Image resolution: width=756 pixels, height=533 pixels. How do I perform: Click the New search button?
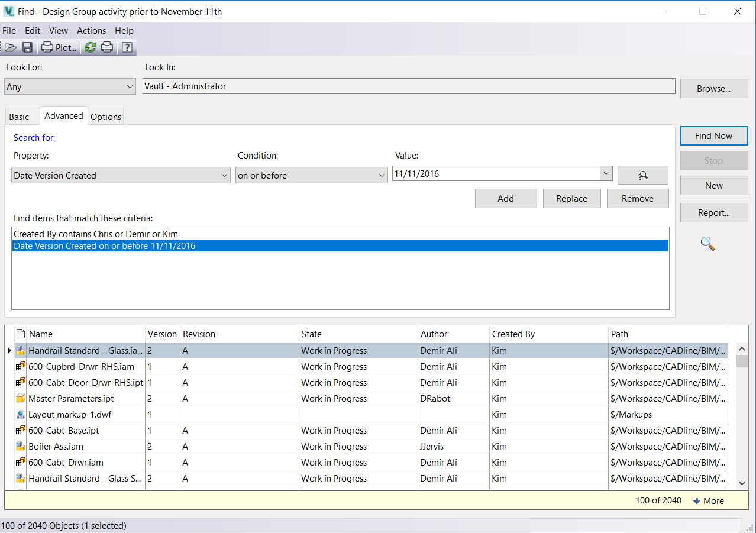click(714, 185)
